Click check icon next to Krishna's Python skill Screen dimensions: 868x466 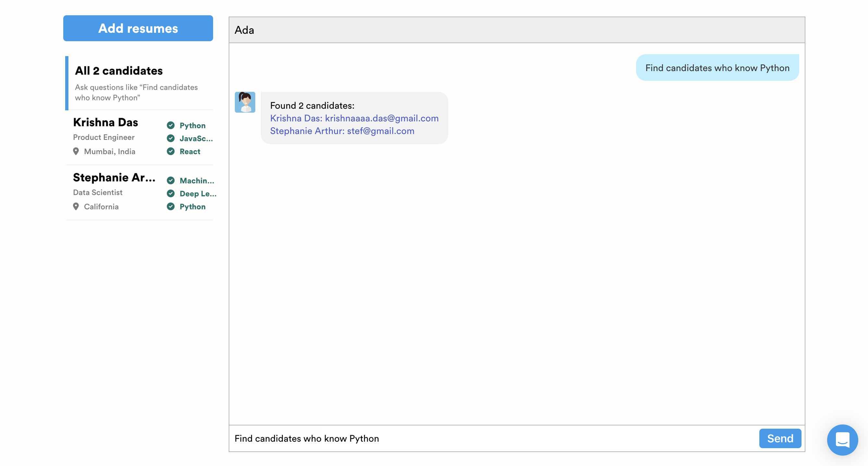coord(171,126)
